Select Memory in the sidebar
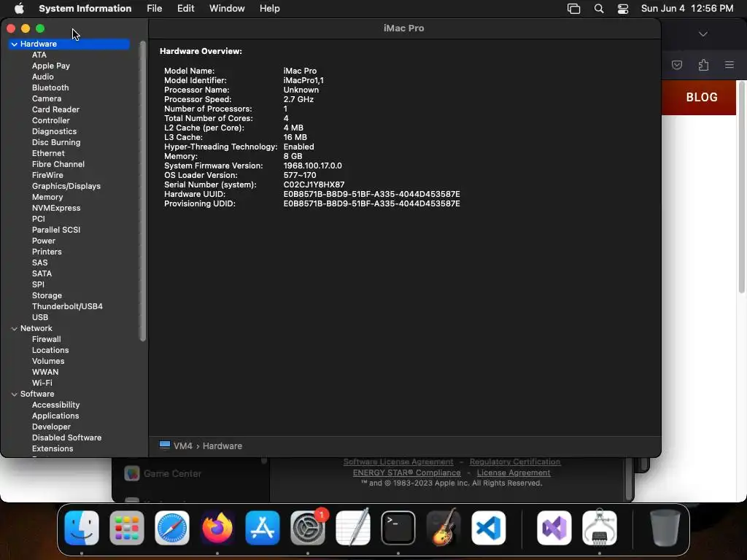747x560 pixels. point(47,197)
